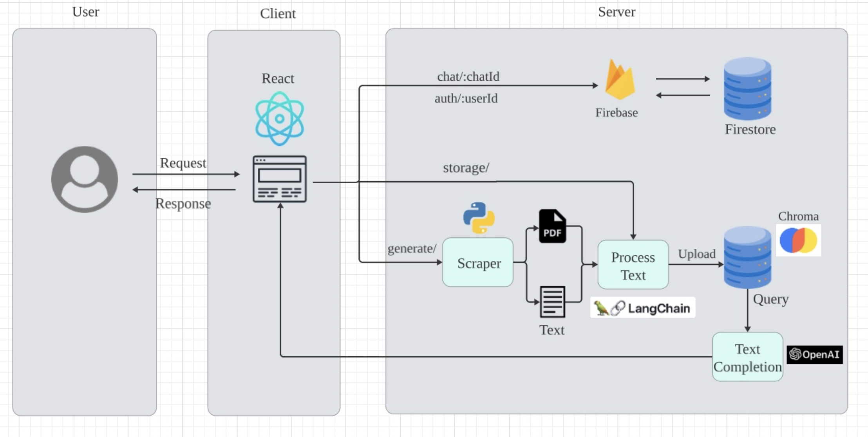868x437 pixels.
Task: Select the "auth/:userId" route label
Action: tap(466, 98)
